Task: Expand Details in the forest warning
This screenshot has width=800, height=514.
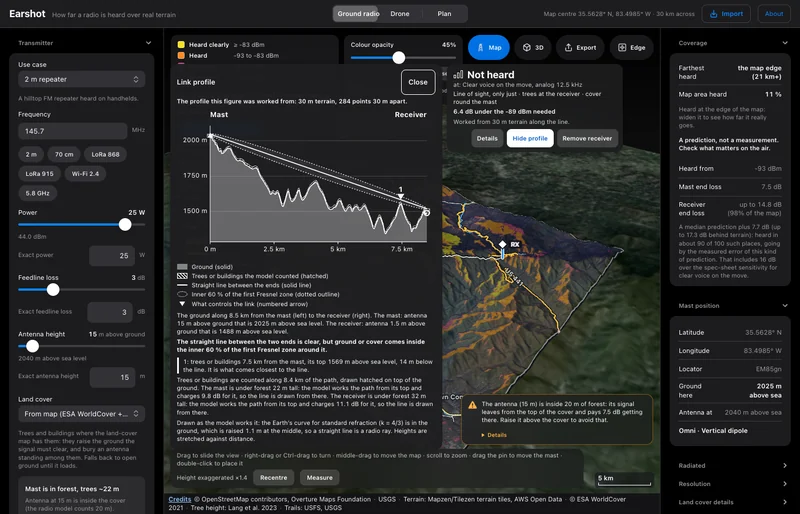Action: pos(494,435)
